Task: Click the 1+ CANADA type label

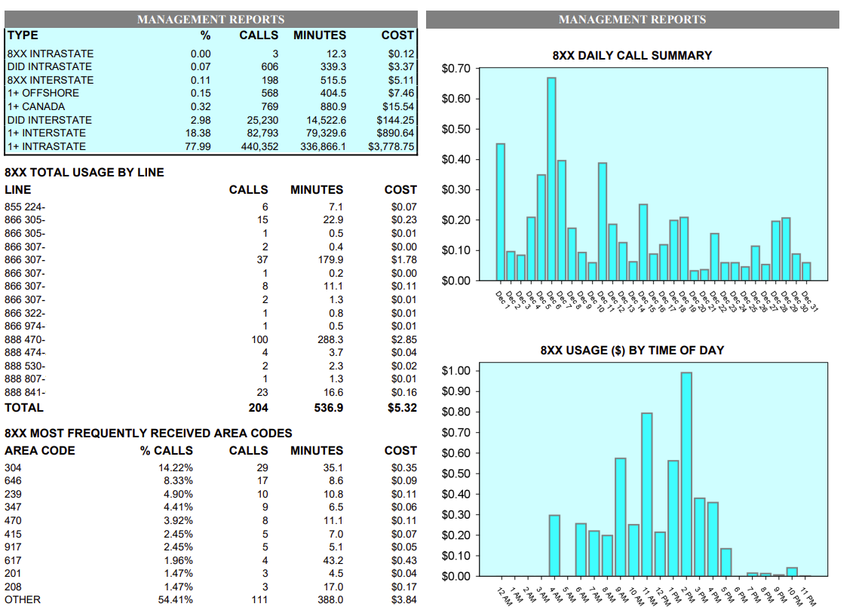Action: pos(35,106)
